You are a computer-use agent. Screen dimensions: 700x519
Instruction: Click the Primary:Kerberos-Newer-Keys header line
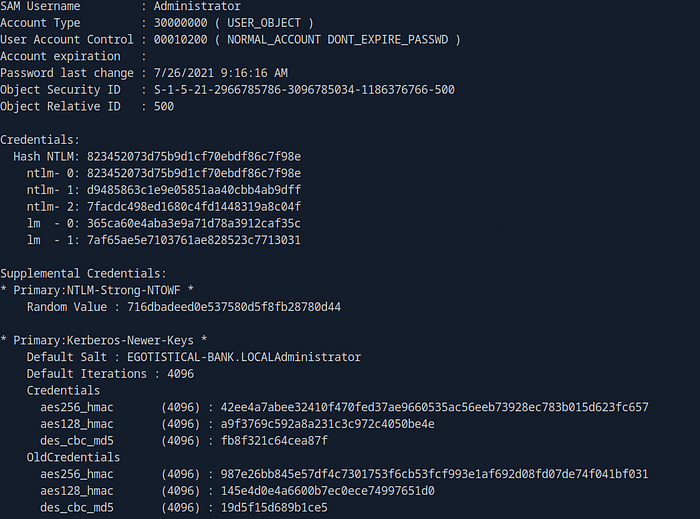pos(104,340)
